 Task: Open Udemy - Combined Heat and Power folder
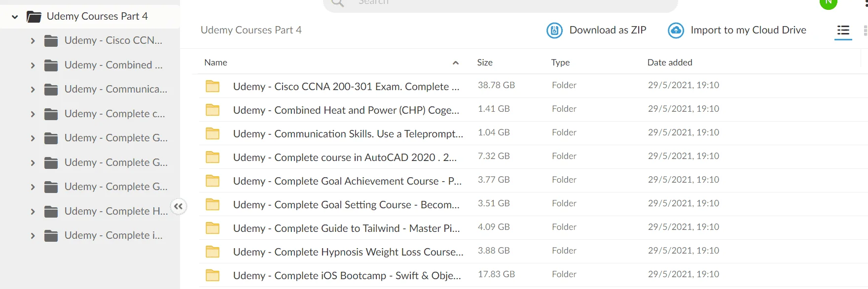[346, 110]
